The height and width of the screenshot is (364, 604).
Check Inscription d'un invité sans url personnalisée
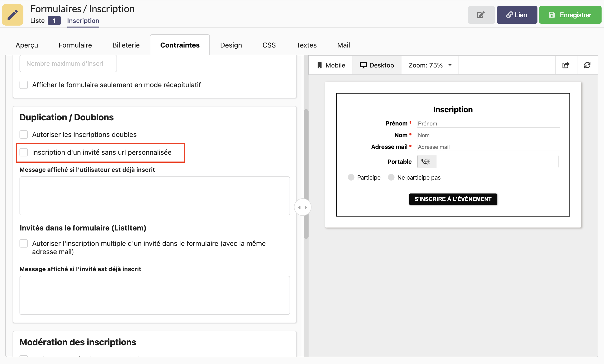coord(24,152)
